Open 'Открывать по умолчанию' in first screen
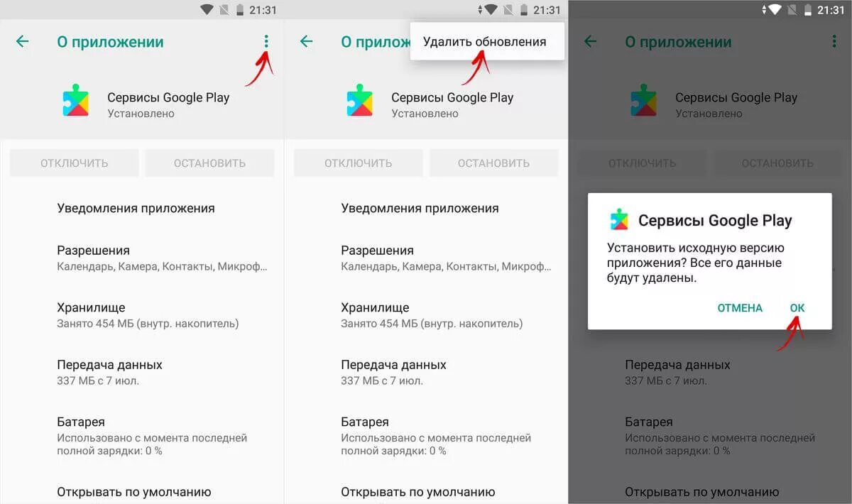Screen dimensions: 852x504 pos(142,492)
